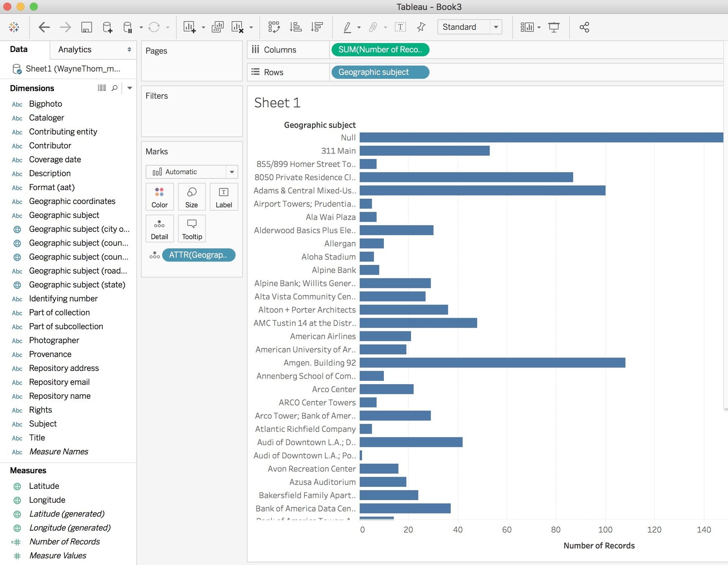Screen dimensions: 728x565
Task: Click the Filters shelf
Action: (x=192, y=111)
